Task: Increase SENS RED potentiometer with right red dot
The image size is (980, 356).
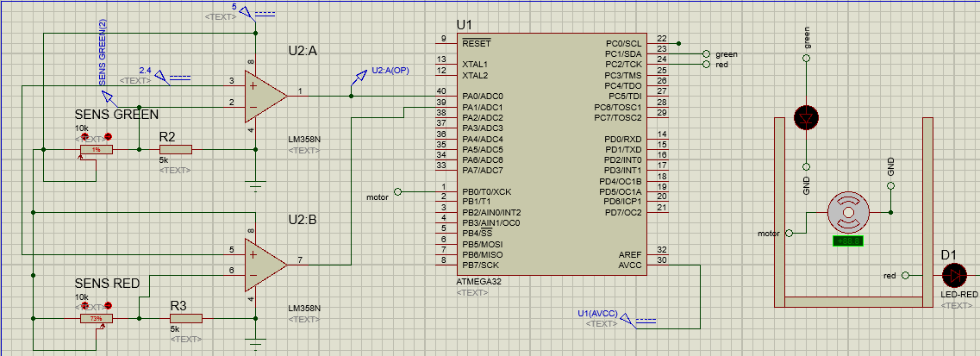Action: pos(109,306)
